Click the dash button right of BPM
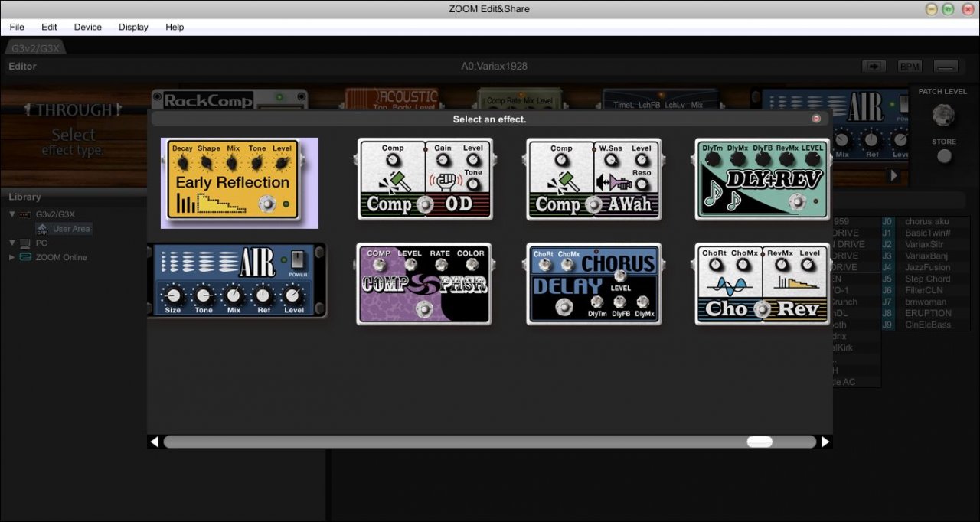 coord(946,67)
